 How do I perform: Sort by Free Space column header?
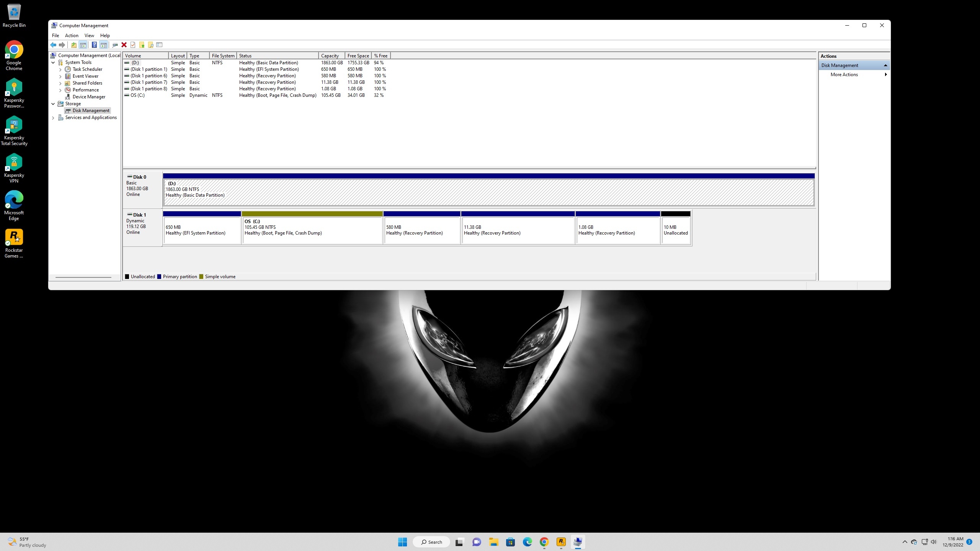tap(358, 56)
